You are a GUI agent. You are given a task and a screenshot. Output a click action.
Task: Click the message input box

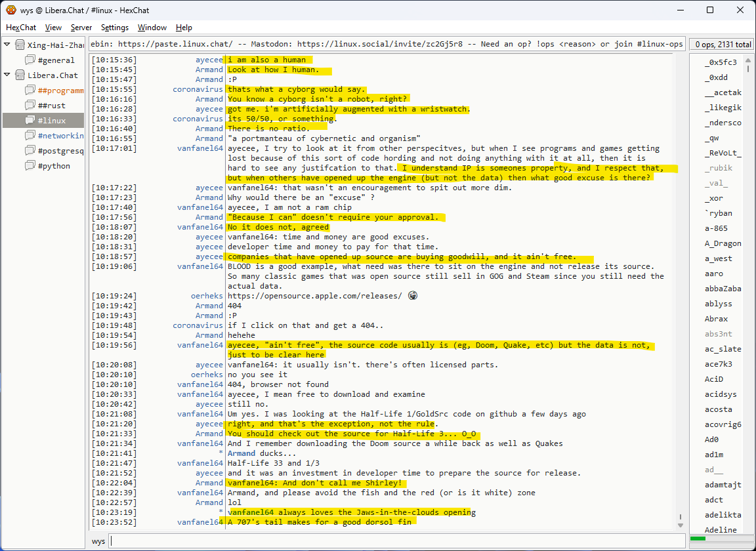394,541
